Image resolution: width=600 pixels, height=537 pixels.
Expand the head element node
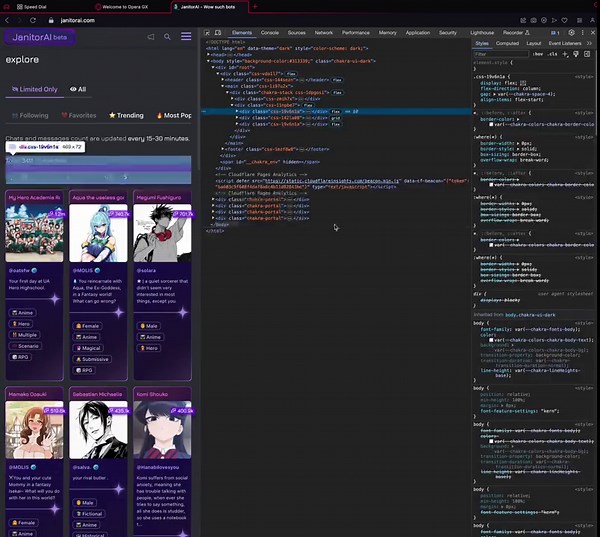pyautogui.click(x=209, y=55)
